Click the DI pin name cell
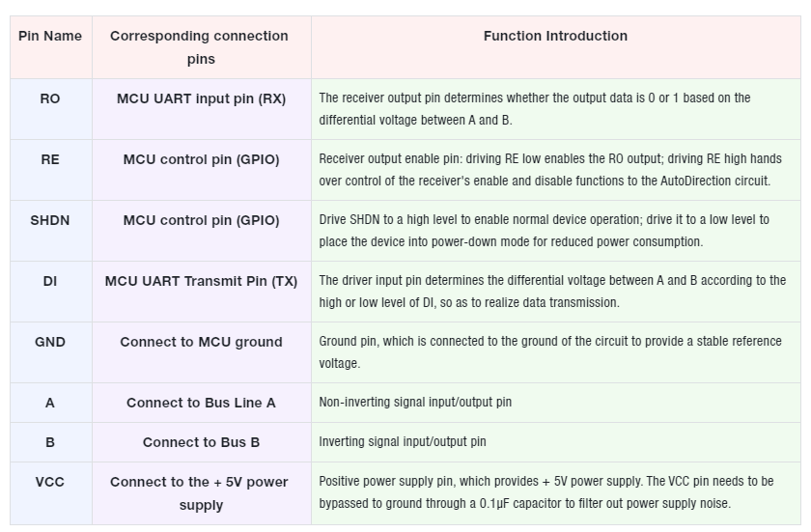Viewport: 811px width, 532px height. coord(50,292)
